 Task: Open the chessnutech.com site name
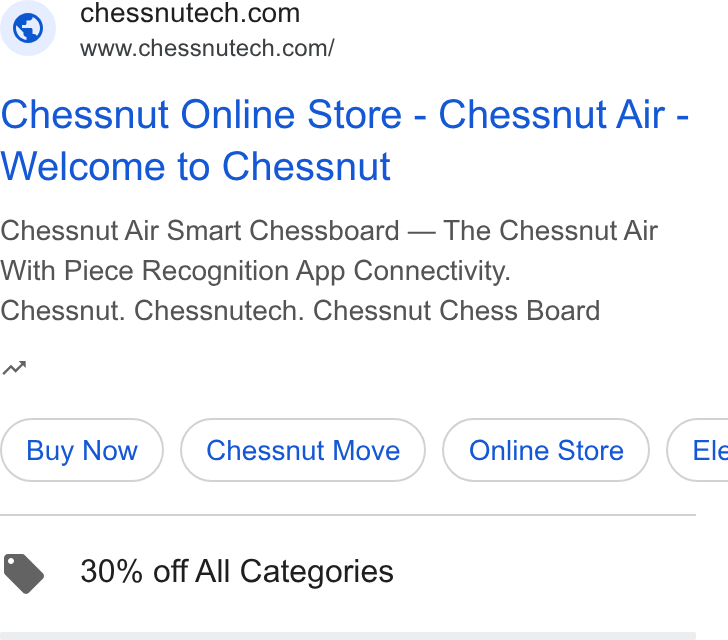pos(190,13)
